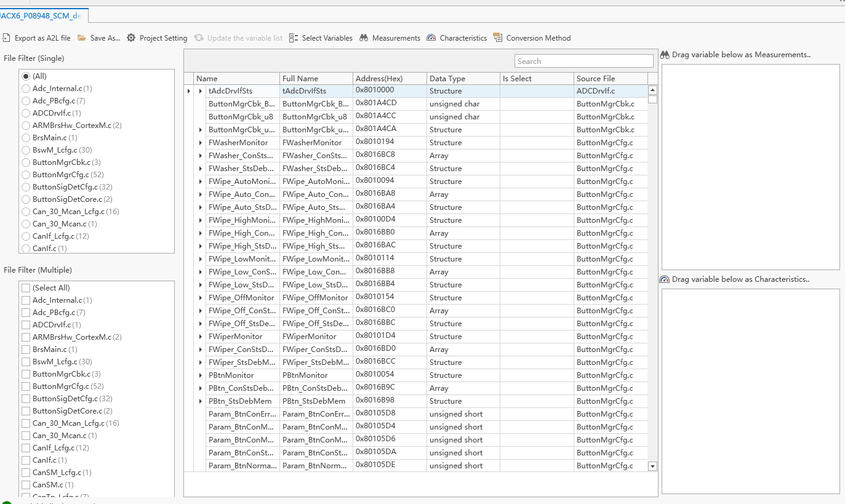Check the (Select All) checkbox
The height and width of the screenshot is (504, 845).
pos(26,288)
